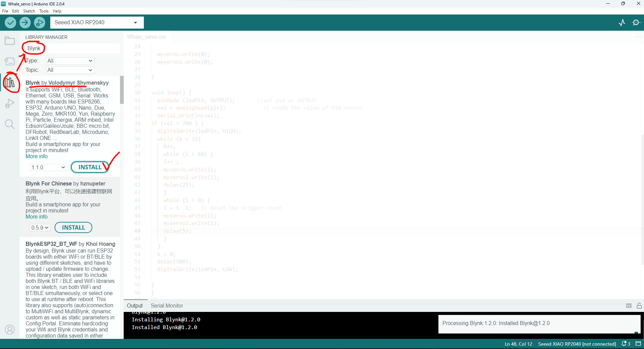Image resolution: width=644 pixels, height=349 pixels.
Task: Open the editor tab overflow ellipsis menu
Action: [638, 37]
